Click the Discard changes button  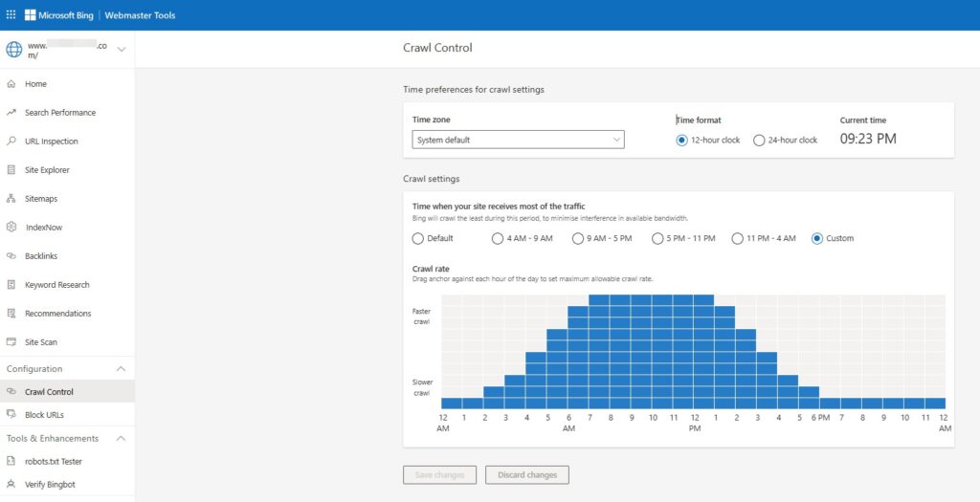click(527, 474)
